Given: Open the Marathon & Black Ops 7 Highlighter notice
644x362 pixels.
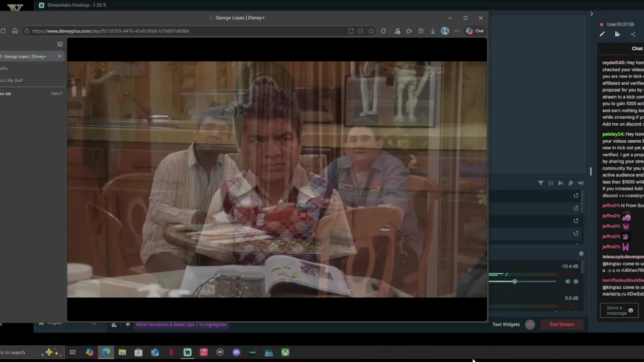Looking at the screenshot, I should 181,325.
